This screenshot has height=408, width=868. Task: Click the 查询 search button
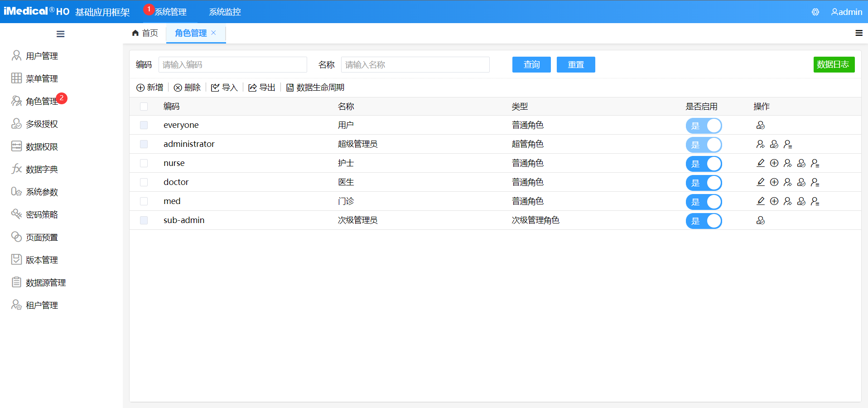(x=531, y=64)
